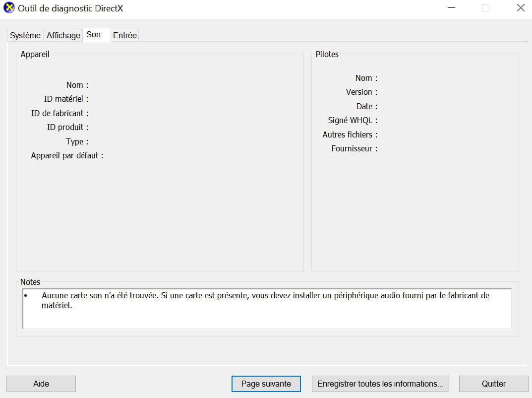Viewport: 532px width, 398px height.
Task: Save info via Enregistrer toutes les informations
Action: coord(380,384)
